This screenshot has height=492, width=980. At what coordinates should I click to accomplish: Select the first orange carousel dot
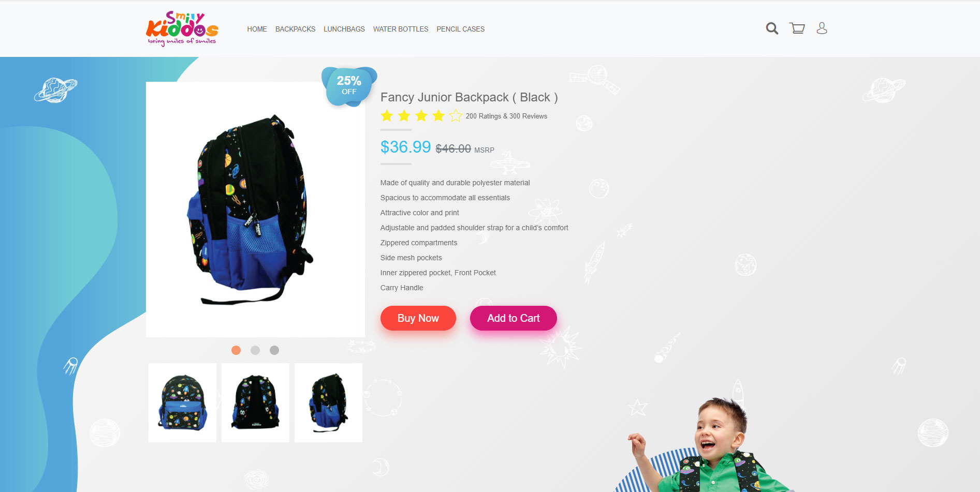click(236, 350)
